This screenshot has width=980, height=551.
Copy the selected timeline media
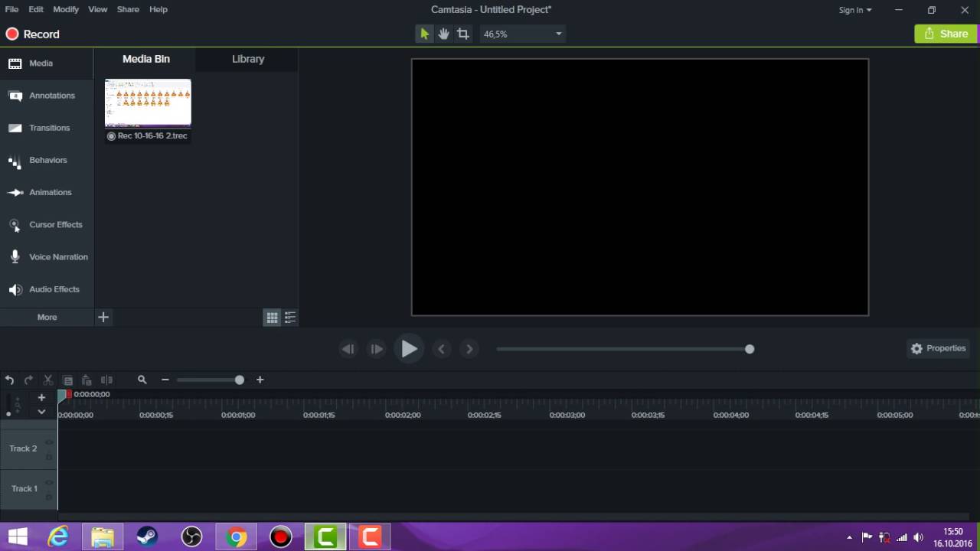tap(67, 380)
